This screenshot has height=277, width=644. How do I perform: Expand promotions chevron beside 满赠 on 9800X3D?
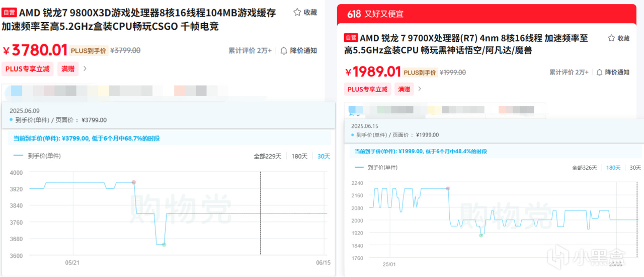(x=85, y=68)
